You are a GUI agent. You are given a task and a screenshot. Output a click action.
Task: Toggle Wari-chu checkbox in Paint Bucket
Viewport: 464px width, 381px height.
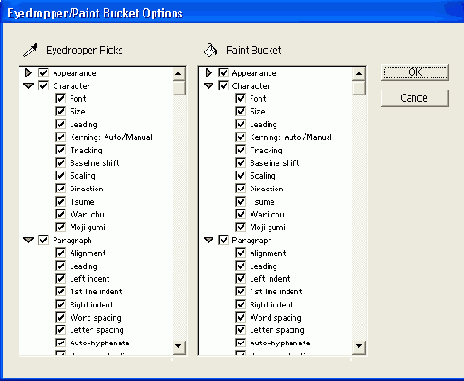pyautogui.click(x=240, y=214)
